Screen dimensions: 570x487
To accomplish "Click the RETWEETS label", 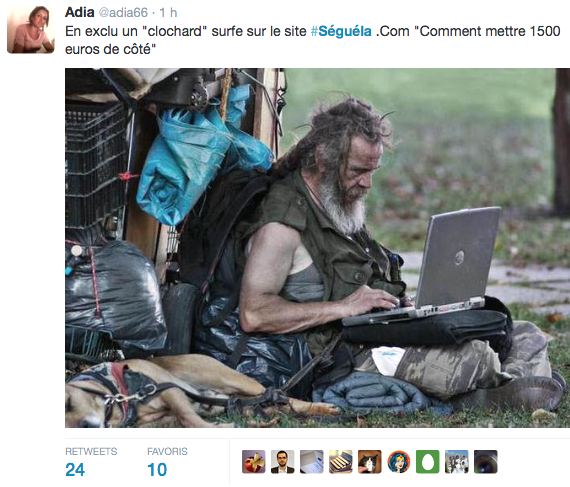I will pos(91,451).
